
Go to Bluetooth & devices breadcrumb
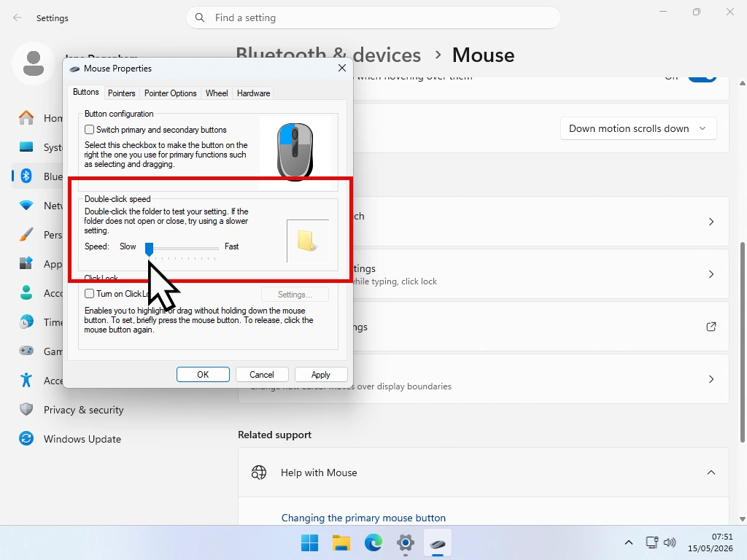tap(328, 55)
